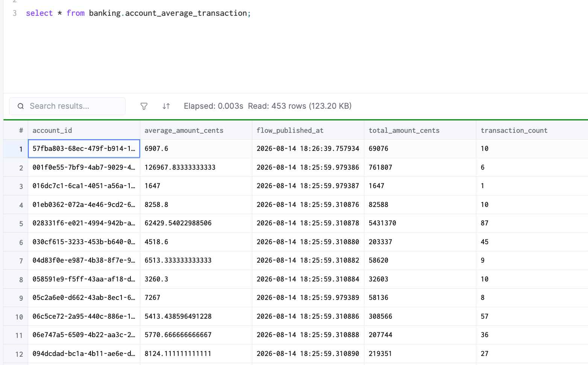
Task: Select cell 01eb0362-072a-4e46-9cd2-6…
Action: pyautogui.click(x=84, y=205)
